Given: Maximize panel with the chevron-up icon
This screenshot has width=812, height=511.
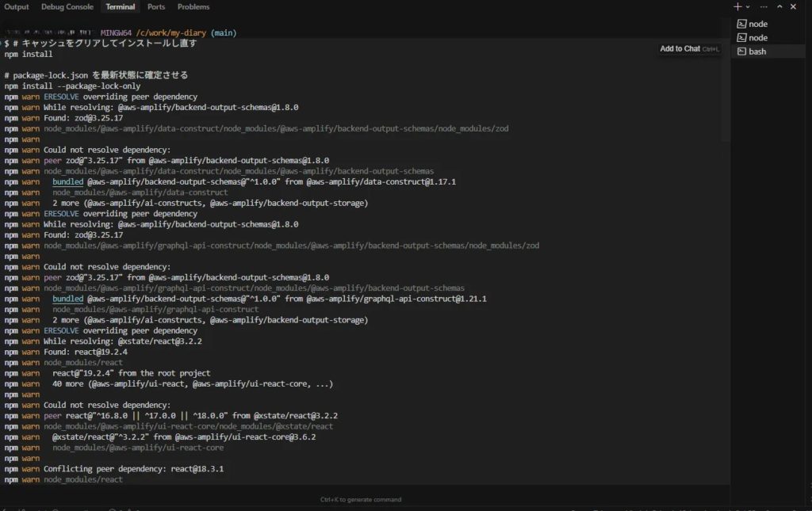Looking at the screenshot, I should (779, 6).
